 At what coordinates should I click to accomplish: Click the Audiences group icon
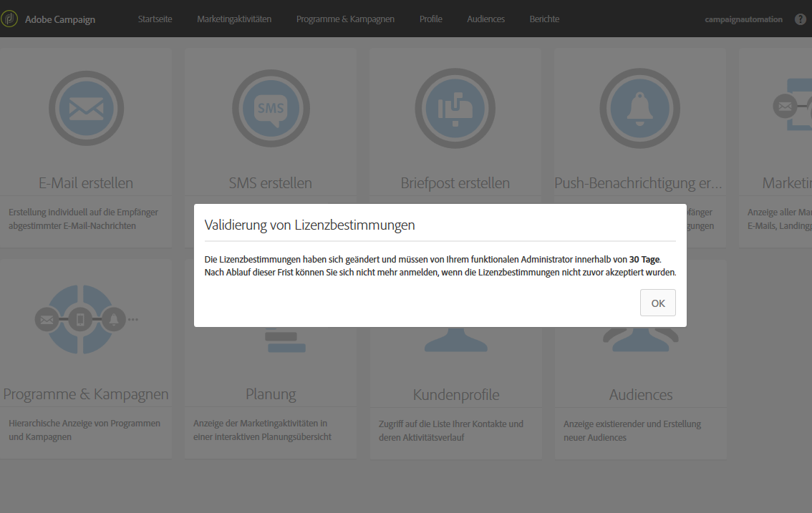[x=641, y=340]
